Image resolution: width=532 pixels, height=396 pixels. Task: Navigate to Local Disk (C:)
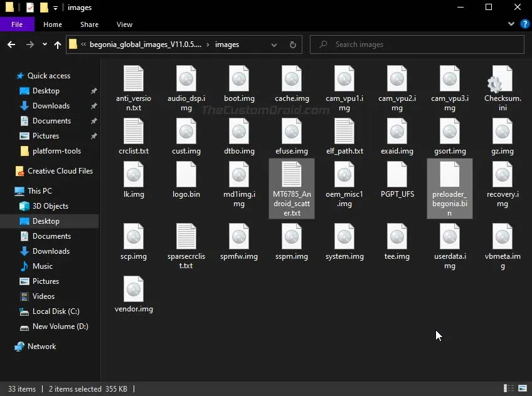tap(55, 311)
